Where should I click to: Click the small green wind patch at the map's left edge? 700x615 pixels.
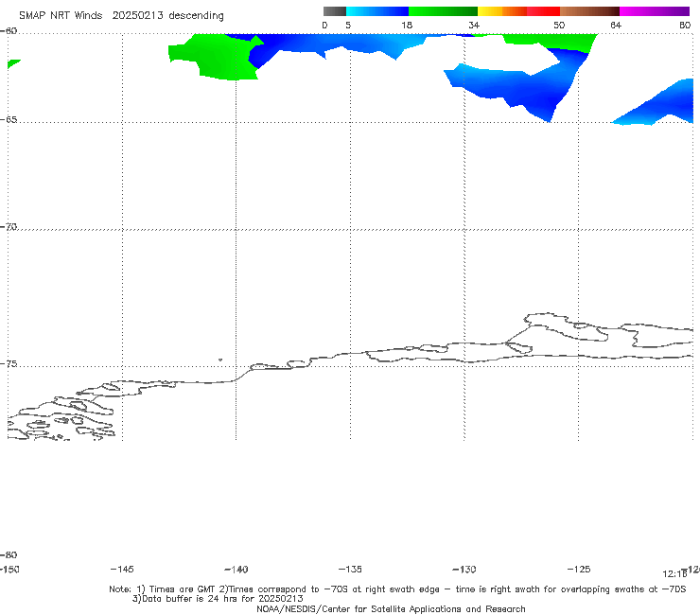coord(13,63)
